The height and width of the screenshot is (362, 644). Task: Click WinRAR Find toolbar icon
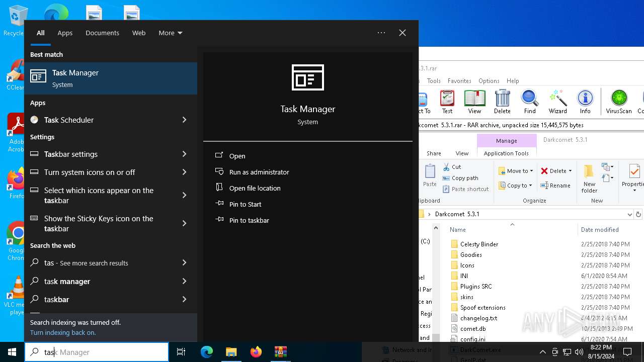pos(530,102)
